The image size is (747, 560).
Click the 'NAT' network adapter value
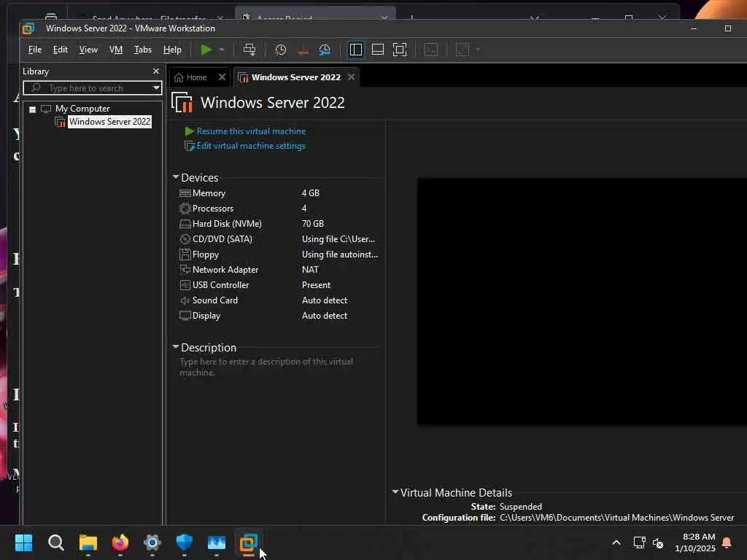(310, 270)
